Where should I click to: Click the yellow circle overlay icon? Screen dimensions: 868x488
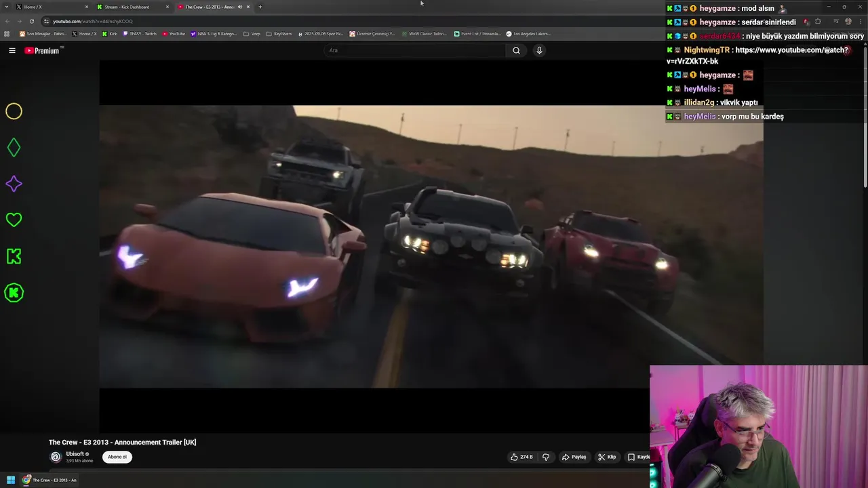(14, 111)
